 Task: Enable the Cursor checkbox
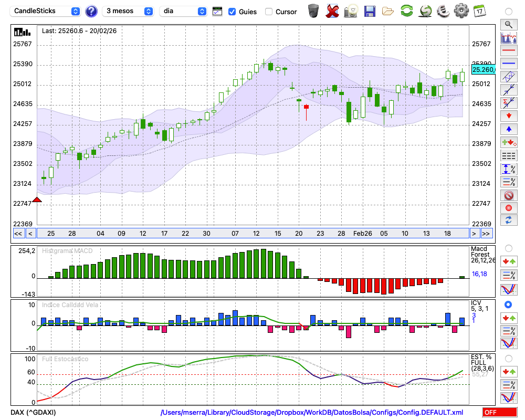269,12
